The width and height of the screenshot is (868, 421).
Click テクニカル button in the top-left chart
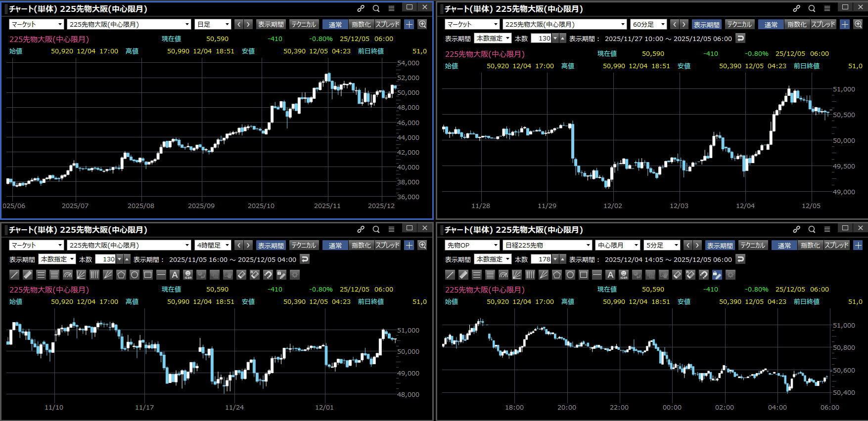coord(303,24)
